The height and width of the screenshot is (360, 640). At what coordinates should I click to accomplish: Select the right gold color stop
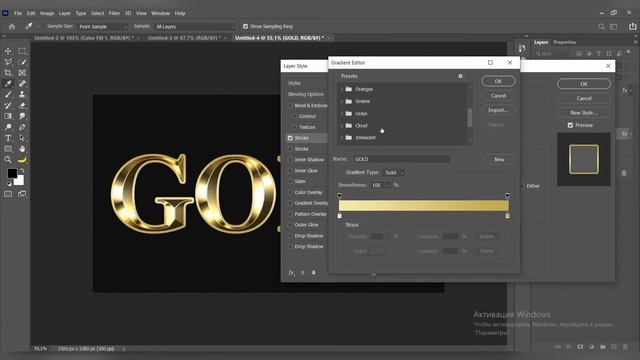(x=507, y=216)
